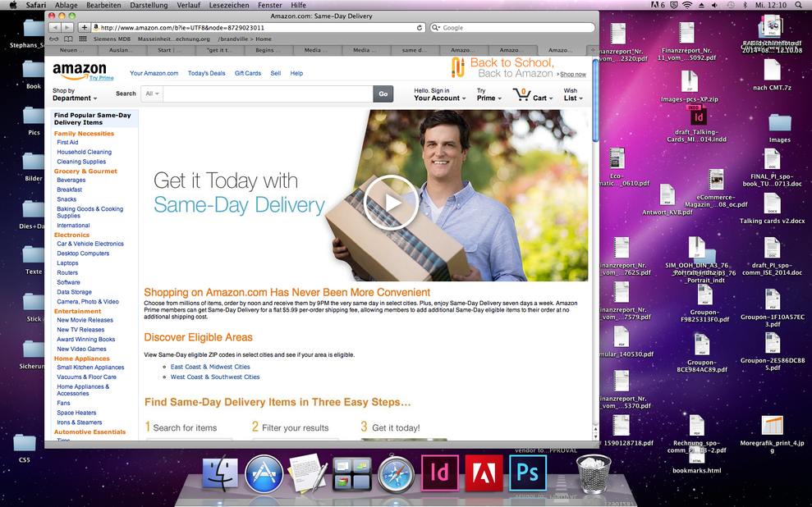This screenshot has height=507, width=812.
Task: Switch to the 'same d...' tab
Action: point(415,50)
